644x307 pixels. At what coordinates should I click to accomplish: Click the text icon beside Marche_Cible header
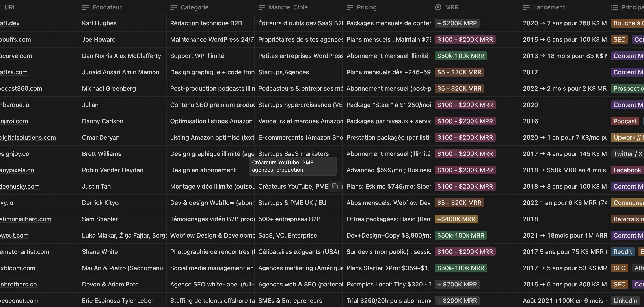pyautogui.click(x=261, y=7)
